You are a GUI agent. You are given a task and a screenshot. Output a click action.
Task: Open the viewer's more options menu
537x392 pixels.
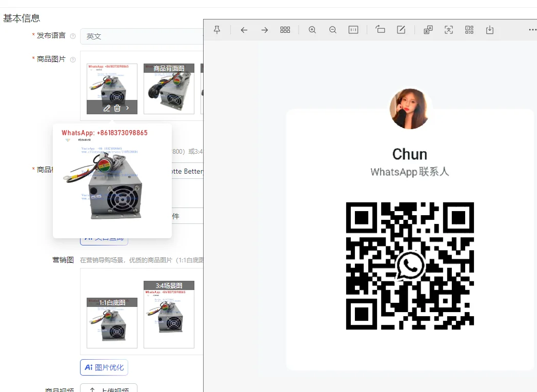532,30
